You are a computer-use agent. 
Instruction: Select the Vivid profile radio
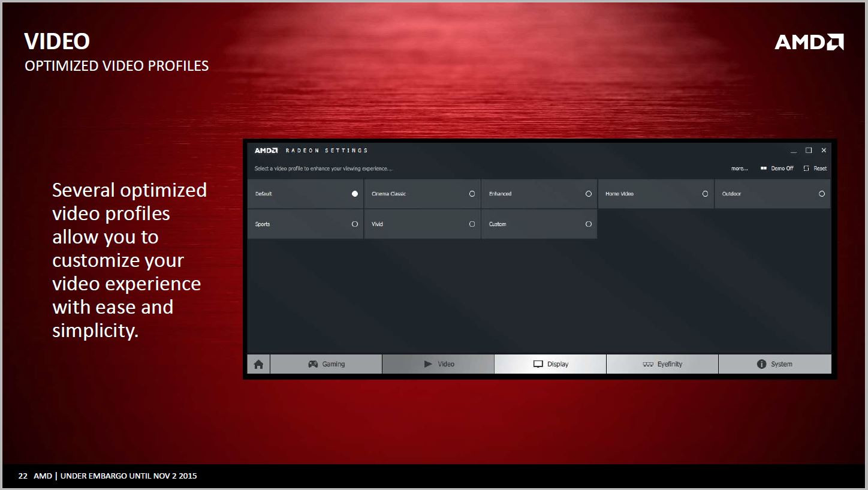pos(472,224)
